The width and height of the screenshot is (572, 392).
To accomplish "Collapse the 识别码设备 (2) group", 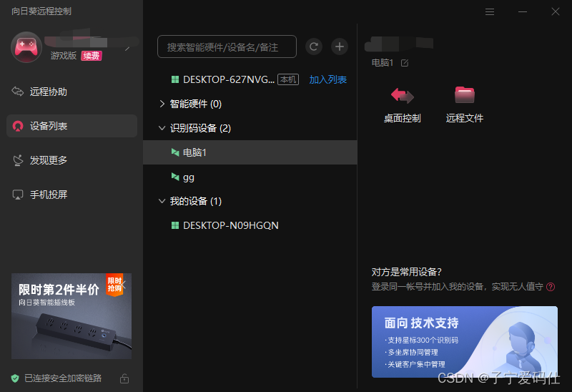I will (162, 128).
